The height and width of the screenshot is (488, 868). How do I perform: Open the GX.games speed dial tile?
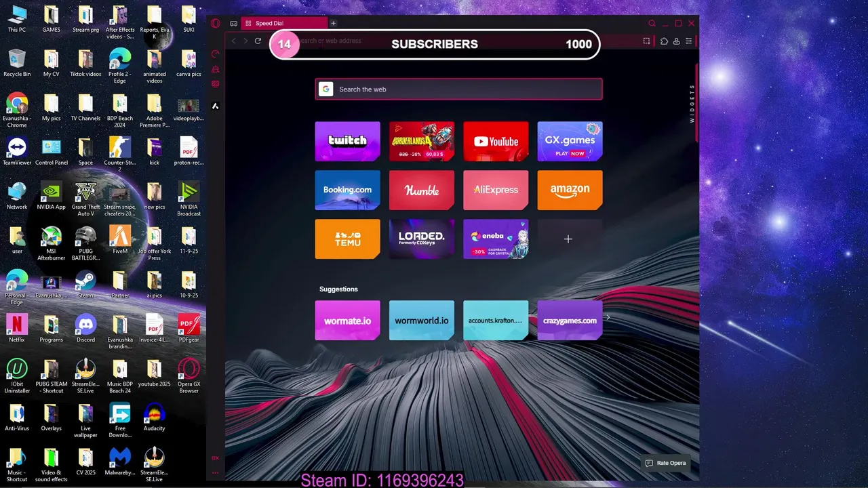click(570, 141)
